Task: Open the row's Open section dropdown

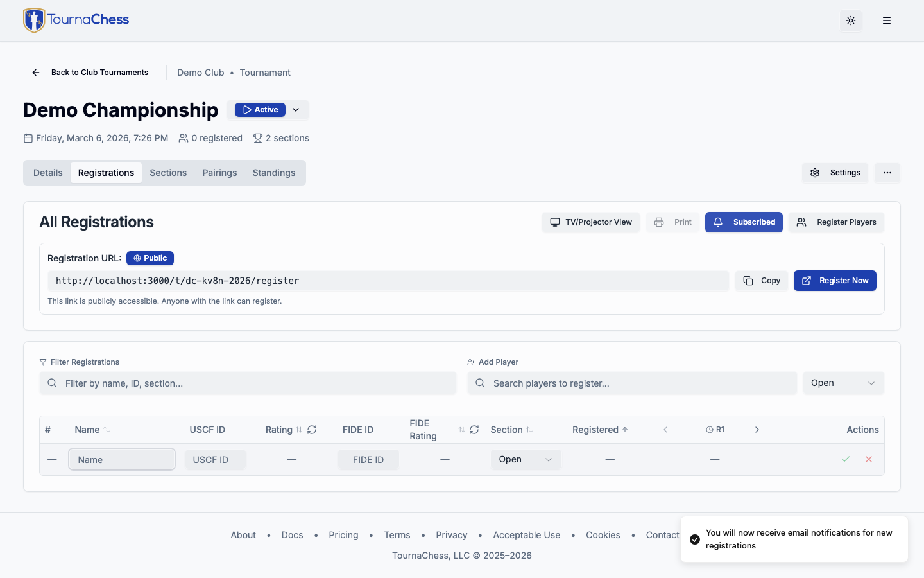Action: pyautogui.click(x=526, y=459)
